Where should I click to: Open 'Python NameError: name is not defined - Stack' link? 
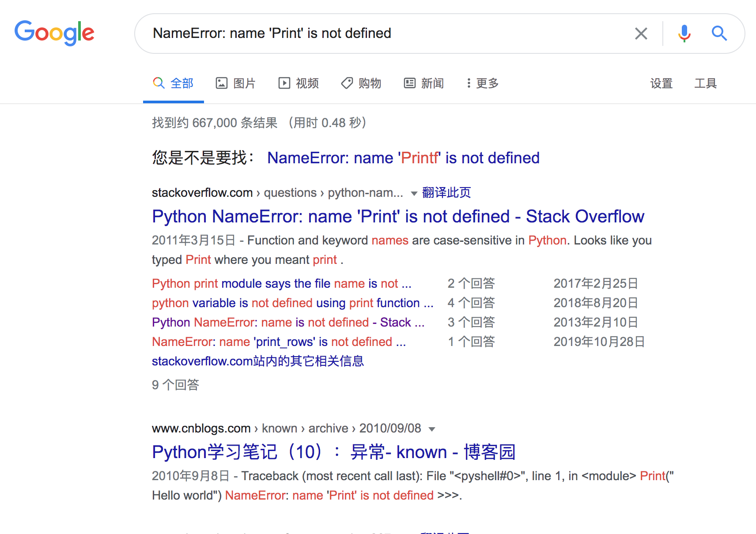pyautogui.click(x=288, y=322)
